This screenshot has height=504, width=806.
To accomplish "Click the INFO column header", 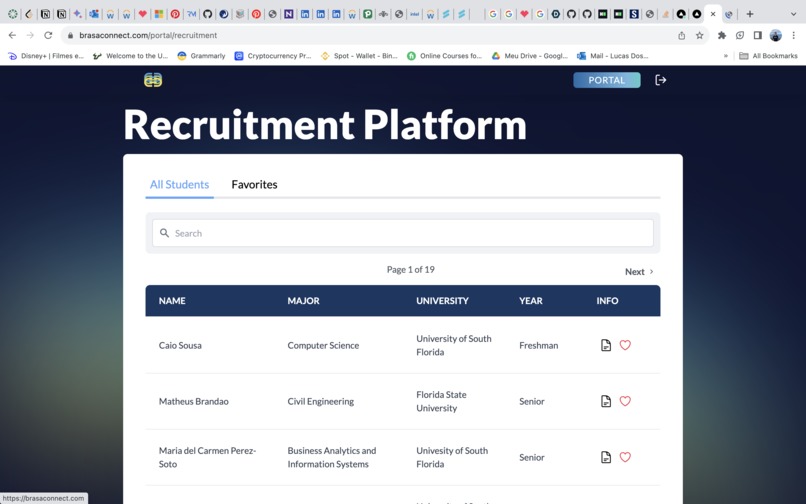I will point(607,301).
